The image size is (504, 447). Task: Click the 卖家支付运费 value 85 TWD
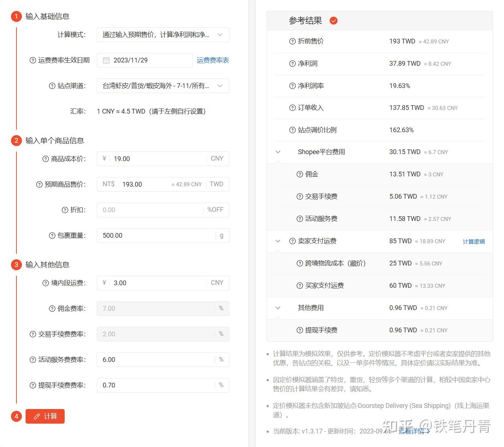click(400, 241)
